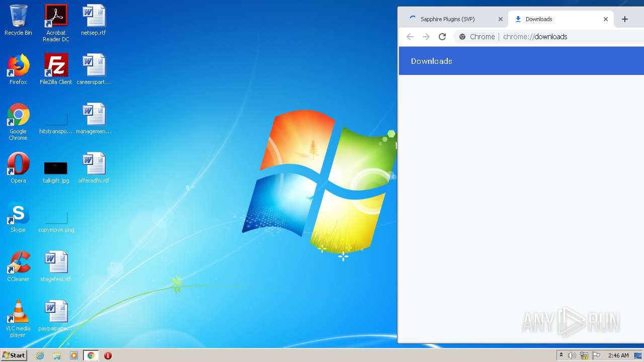Viewport: 644px width, 362px height.
Task: Click the Show desktop button
Action: coord(638,355)
